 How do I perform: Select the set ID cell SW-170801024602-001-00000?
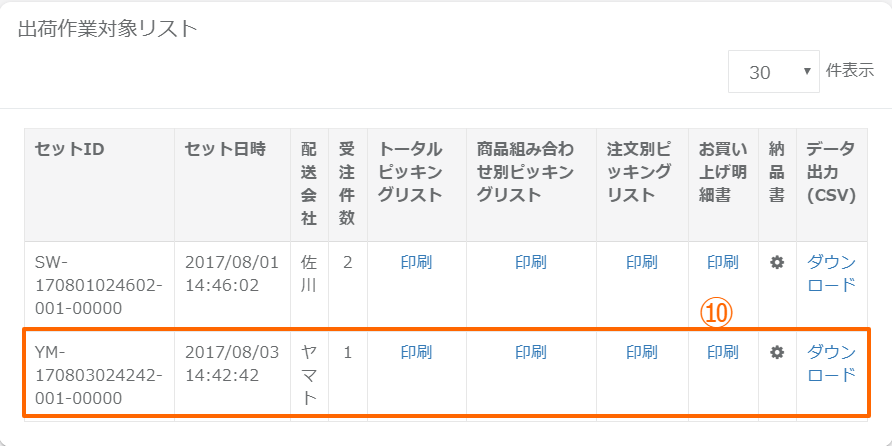coord(98,285)
